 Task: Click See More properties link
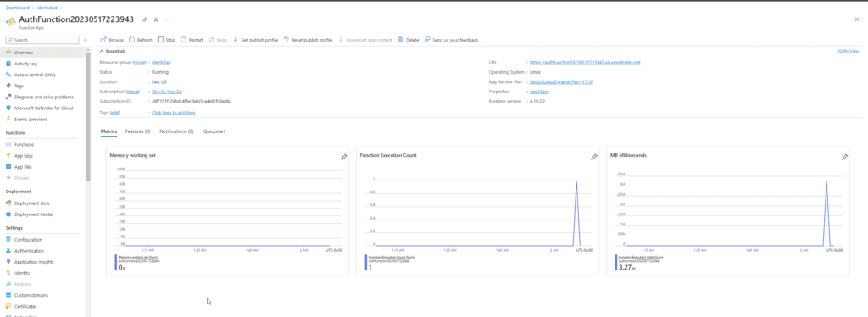click(539, 92)
